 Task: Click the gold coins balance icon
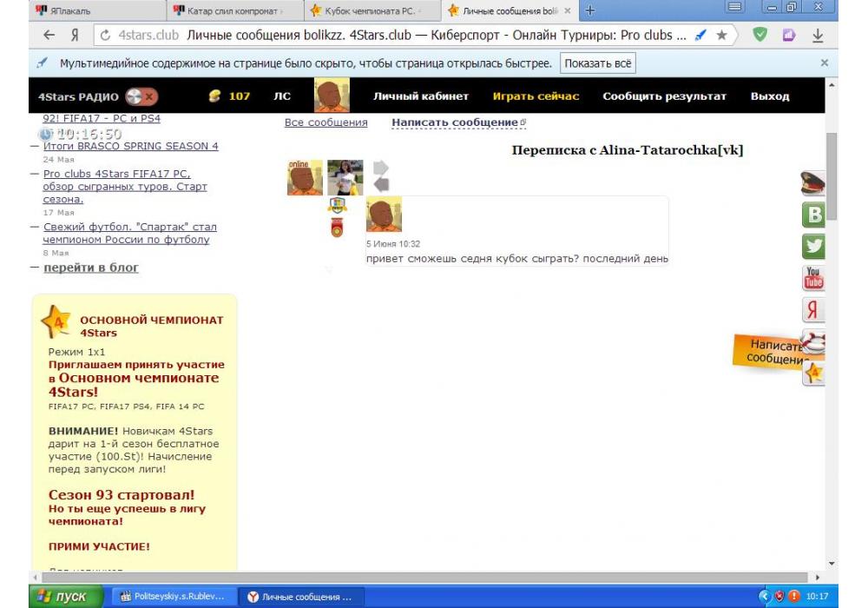(x=214, y=96)
